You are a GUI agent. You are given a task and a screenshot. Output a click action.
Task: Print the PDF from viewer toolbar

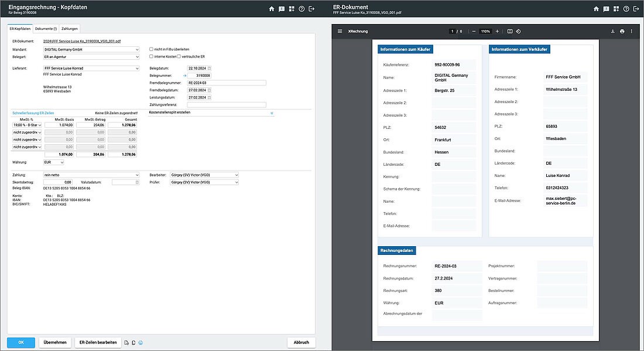[622, 31]
